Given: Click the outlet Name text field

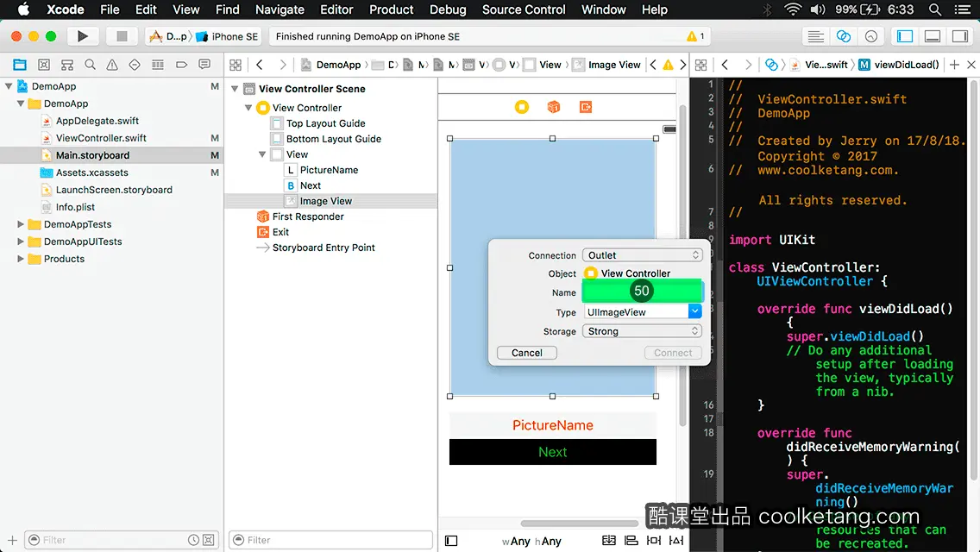Looking at the screenshot, I should click(642, 292).
